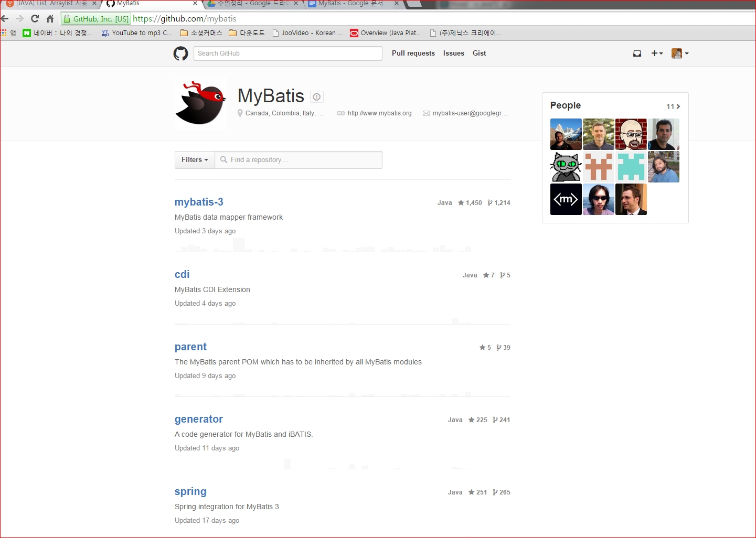Open the Overview Java Platform bookmark
Image resolution: width=756 pixels, height=538 pixels.
(x=386, y=33)
